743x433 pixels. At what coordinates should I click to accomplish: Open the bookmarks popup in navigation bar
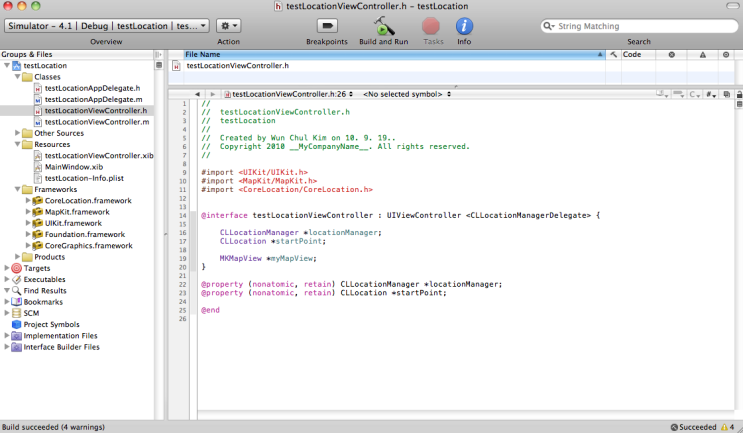[x=662, y=94]
